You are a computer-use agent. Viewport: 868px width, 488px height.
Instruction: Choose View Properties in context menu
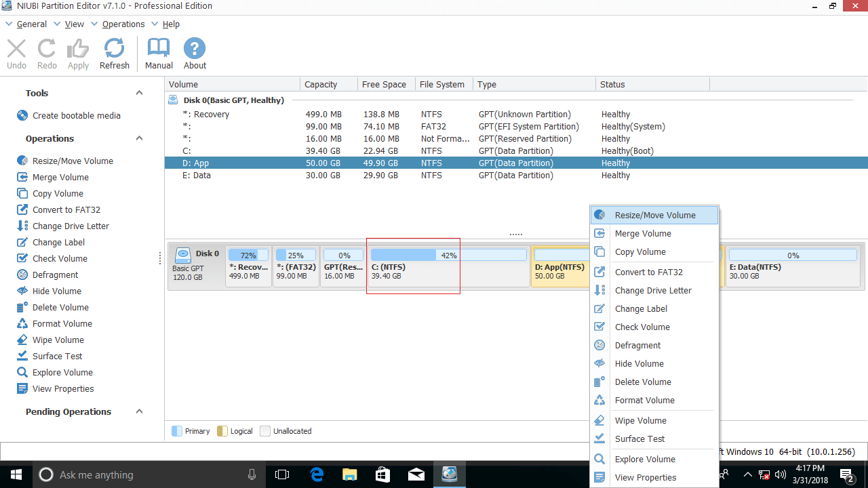(x=654, y=477)
